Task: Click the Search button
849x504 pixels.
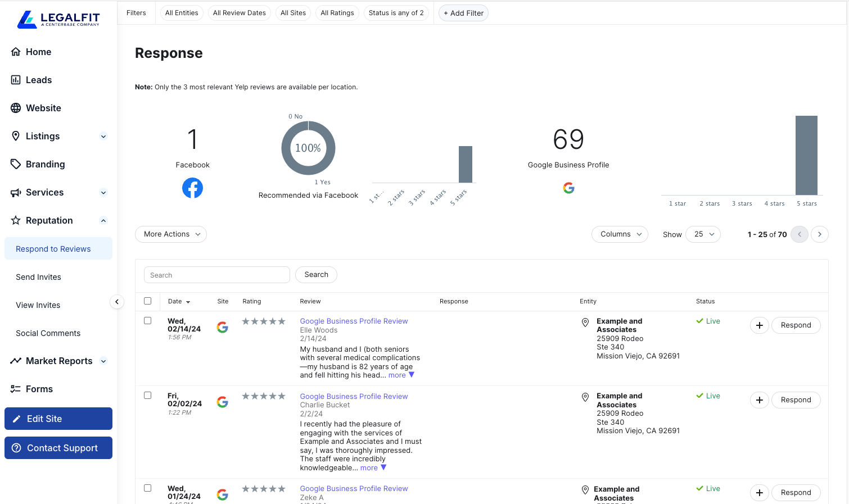Action: pos(316,275)
